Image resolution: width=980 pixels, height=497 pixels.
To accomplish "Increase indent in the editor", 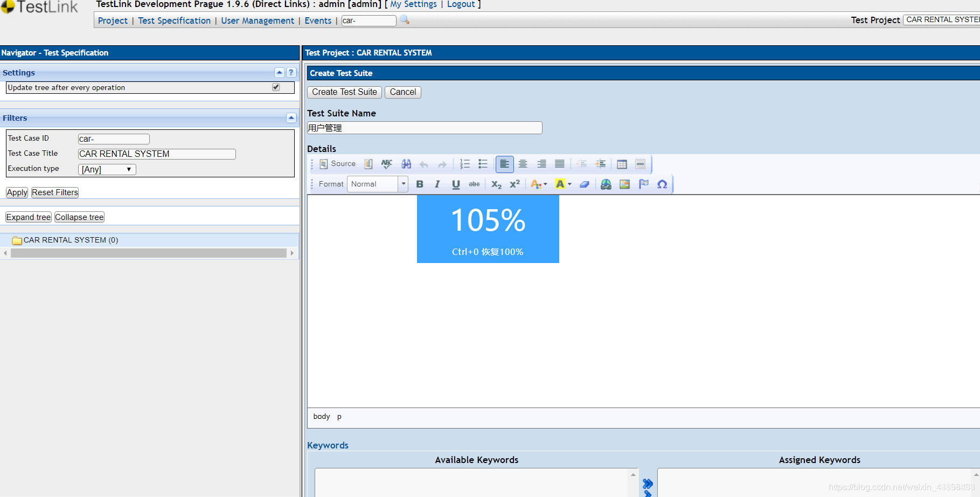I will tap(600, 164).
